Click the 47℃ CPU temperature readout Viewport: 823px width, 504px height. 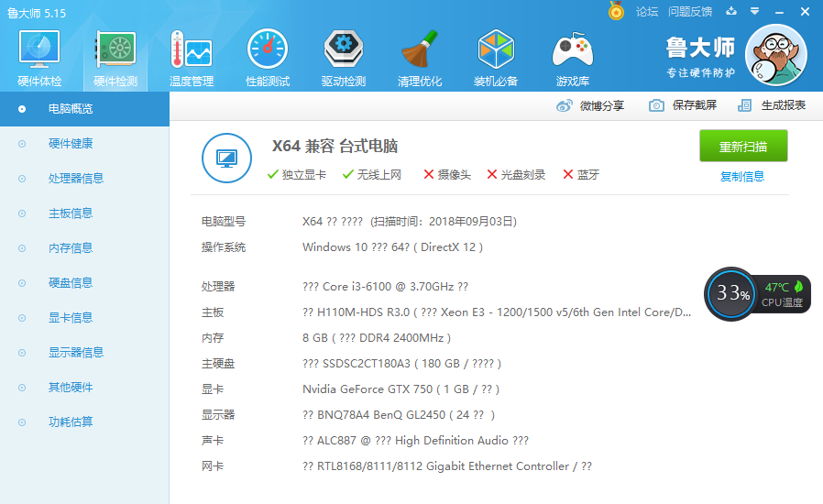pyautogui.click(x=777, y=287)
